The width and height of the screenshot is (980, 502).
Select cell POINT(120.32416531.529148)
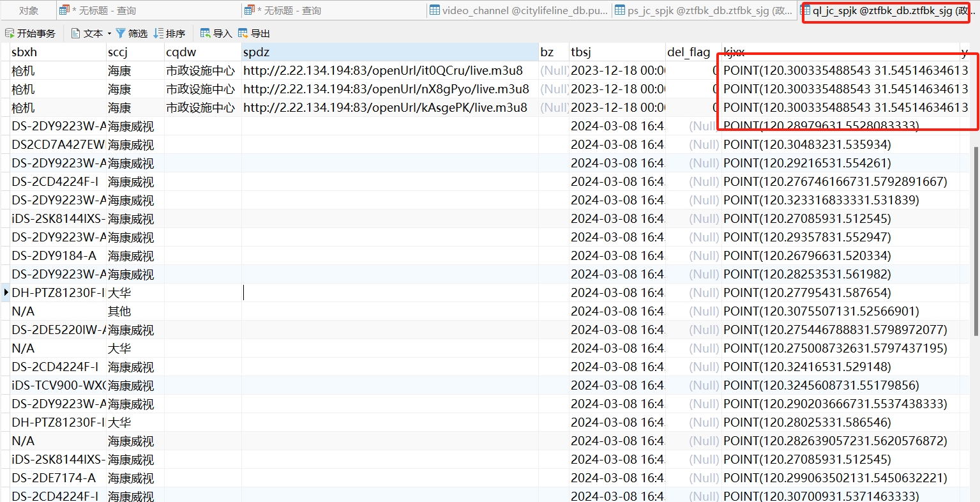pos(841,367)
